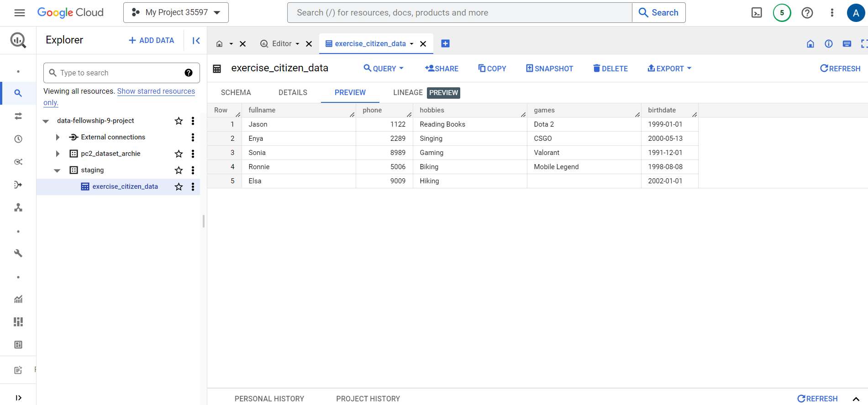The height and width of the screenshot is (405, 868).
Task: Open the help question mark menu
Action: pos(807,13)
